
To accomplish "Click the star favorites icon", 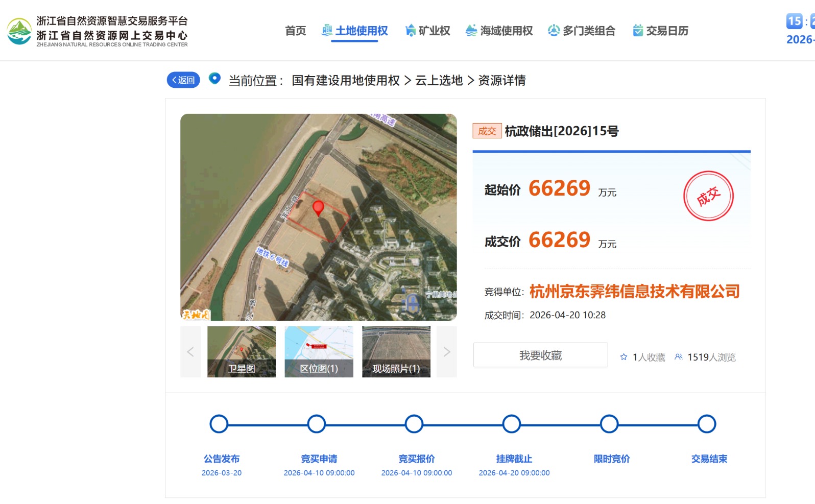I will click(x=624, y=357).
